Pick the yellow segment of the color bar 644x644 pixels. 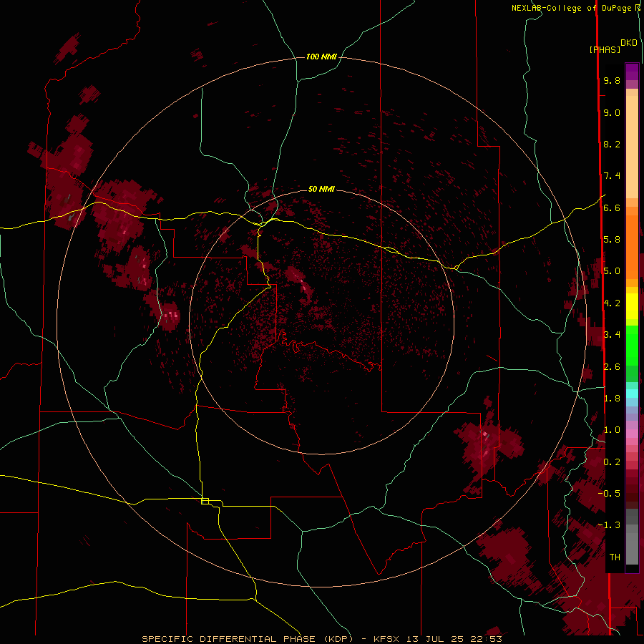tap(632, 306)
